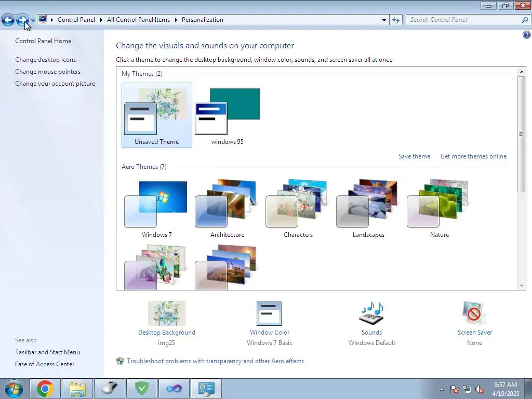
Task: Open Windows Explorer from taskbar
Action: click(77, 389)
